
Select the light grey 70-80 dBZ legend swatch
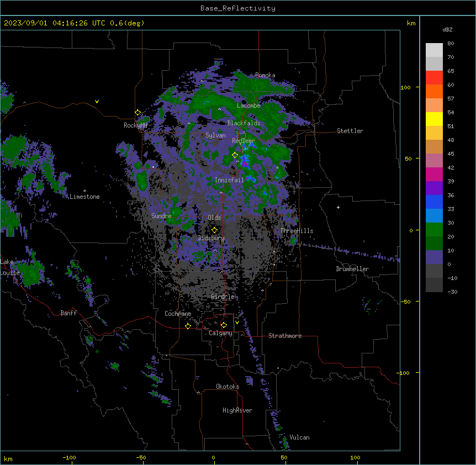[x=434, y=50]
